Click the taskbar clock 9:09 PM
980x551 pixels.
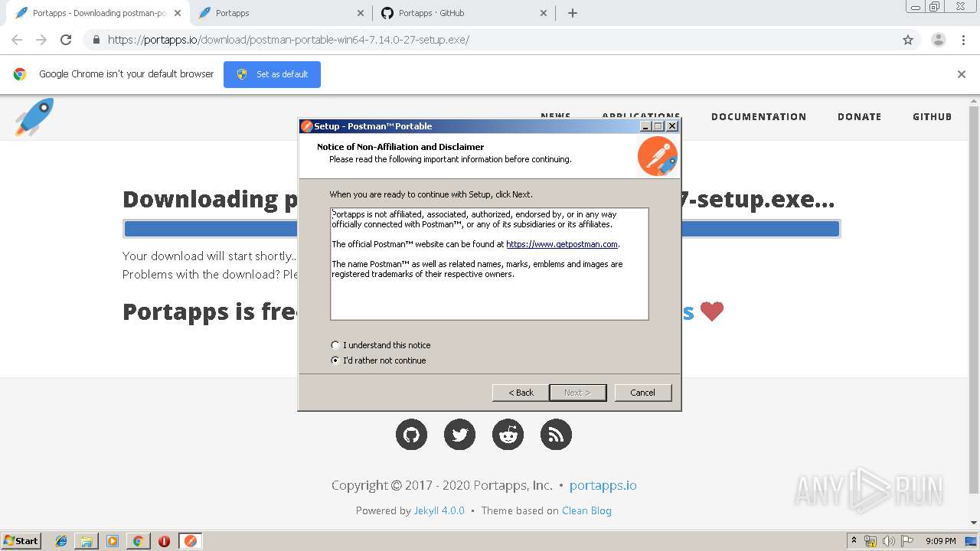pyautogui.click(x=941, y=541)
